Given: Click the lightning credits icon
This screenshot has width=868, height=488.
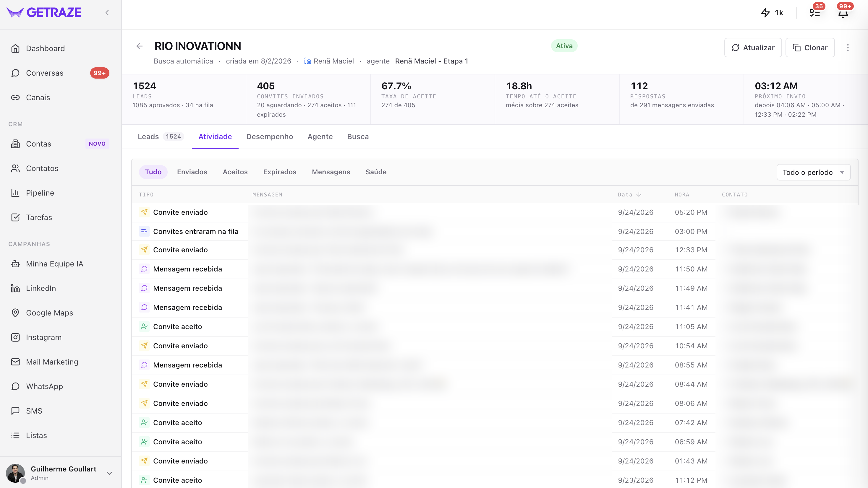Looking at the screenshot, I should click(765, 13).
